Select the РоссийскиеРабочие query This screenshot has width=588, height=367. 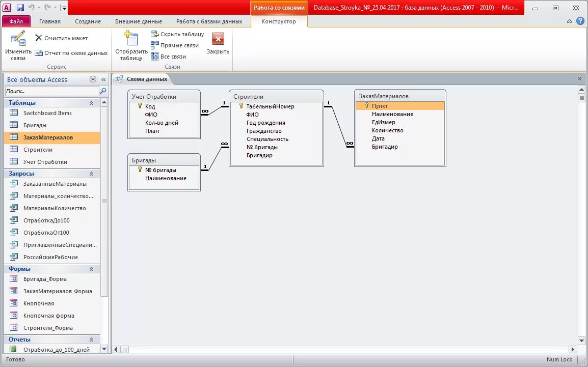52,257
